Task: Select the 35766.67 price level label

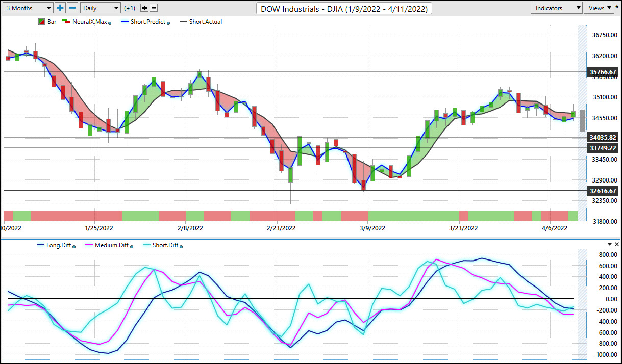Action: 603,72
